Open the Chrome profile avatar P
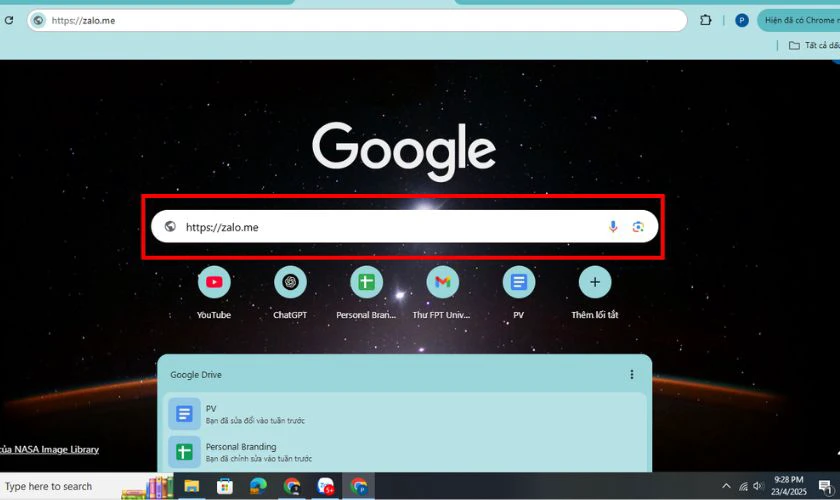The image size is (840, 500). [741, 20]
